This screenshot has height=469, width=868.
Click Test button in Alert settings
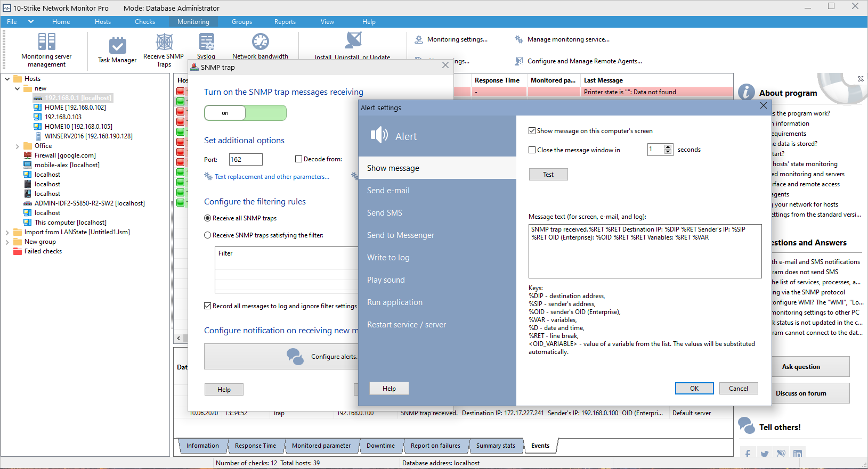[x=548, y=175]
